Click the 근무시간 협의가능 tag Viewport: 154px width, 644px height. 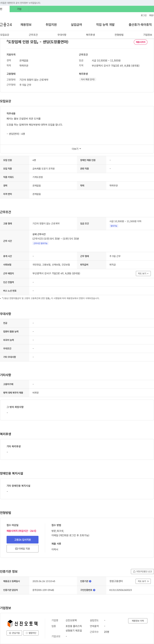coord(41,243)
